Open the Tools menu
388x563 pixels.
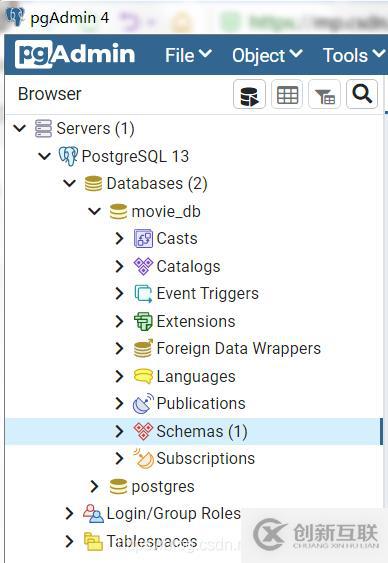point(354,55)
